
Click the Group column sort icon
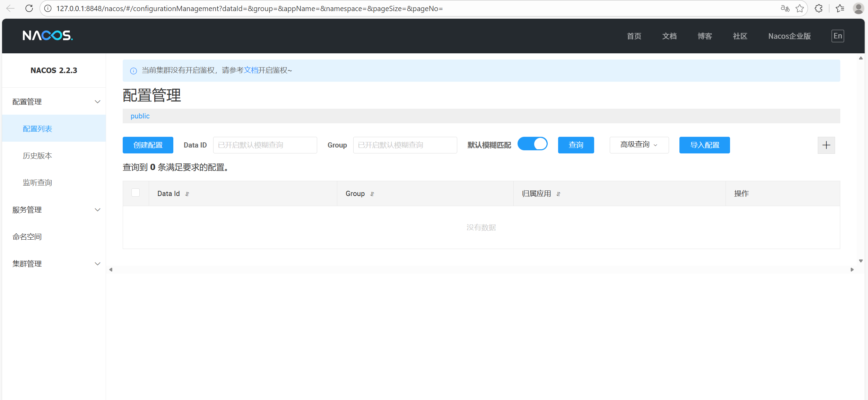tap(372, 194)
